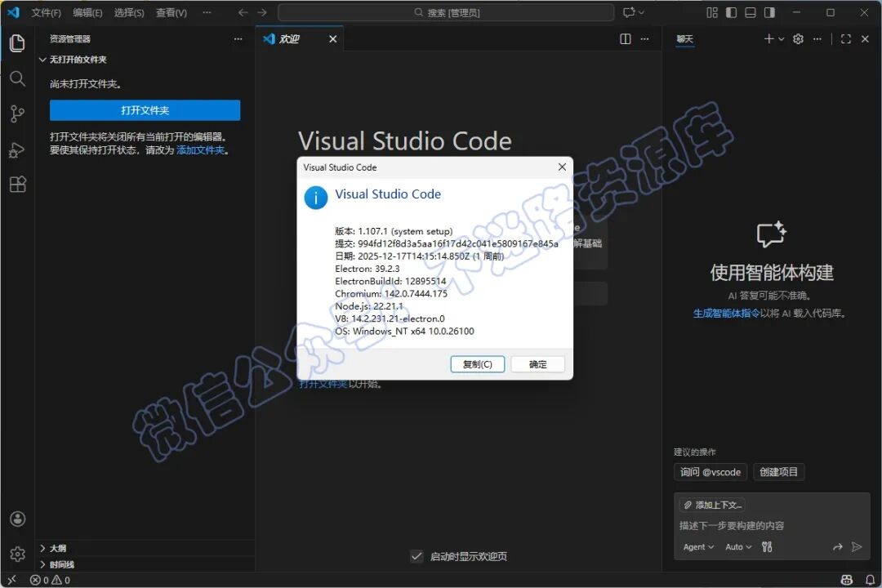Uncheck 启动时显示欢迎页 checkbox

coord(416,556)
